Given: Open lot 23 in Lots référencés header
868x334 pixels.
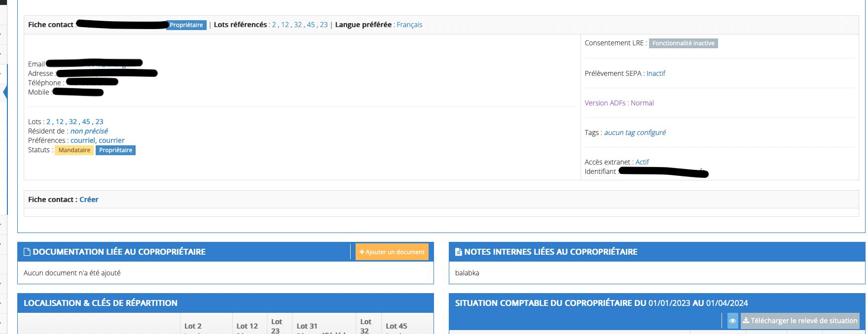Looking at the screenshot, I should click(324, 25).
